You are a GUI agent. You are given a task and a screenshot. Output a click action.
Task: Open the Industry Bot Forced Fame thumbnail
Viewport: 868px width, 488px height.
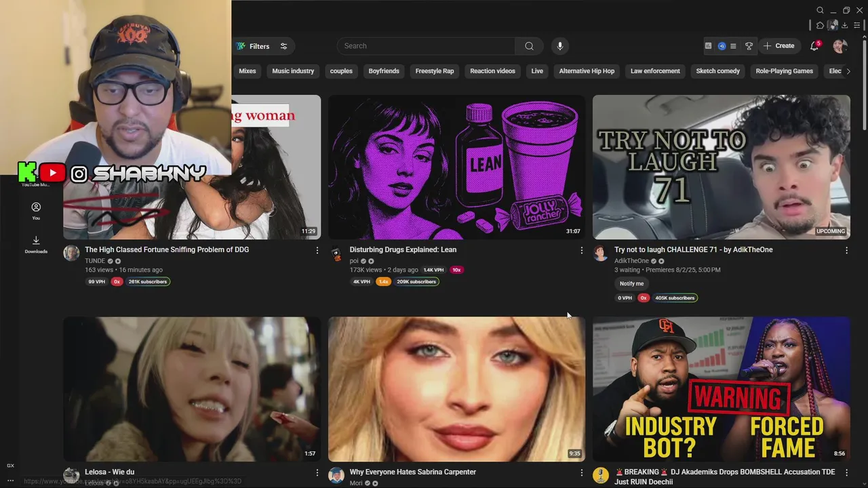pos(722,389)
